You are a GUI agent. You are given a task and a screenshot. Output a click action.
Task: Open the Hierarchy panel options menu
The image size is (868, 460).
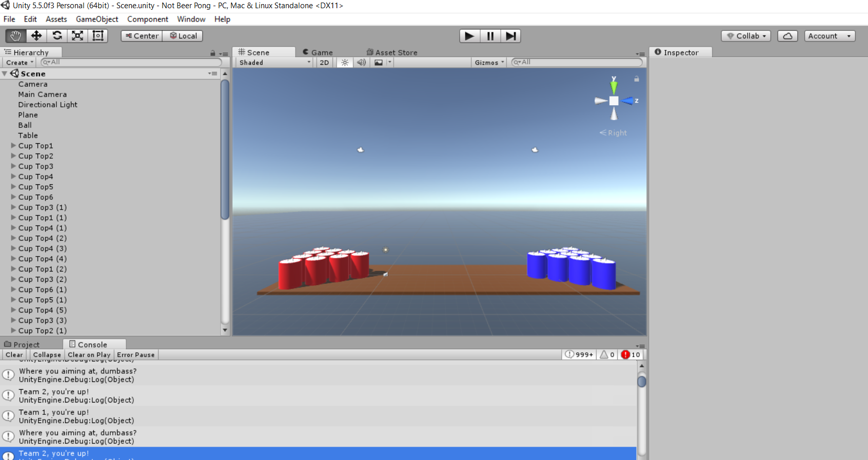pos(223,54)
